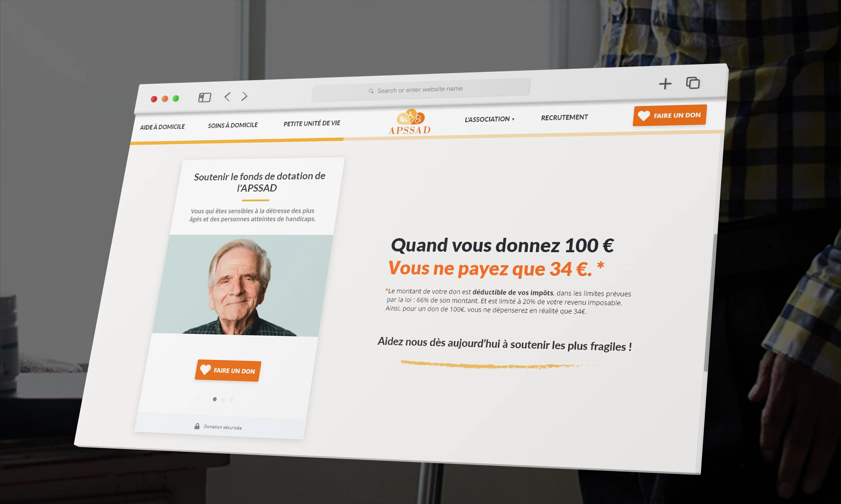
Task: Click the APSSAD logo in the header
Action: click(410, 122)
